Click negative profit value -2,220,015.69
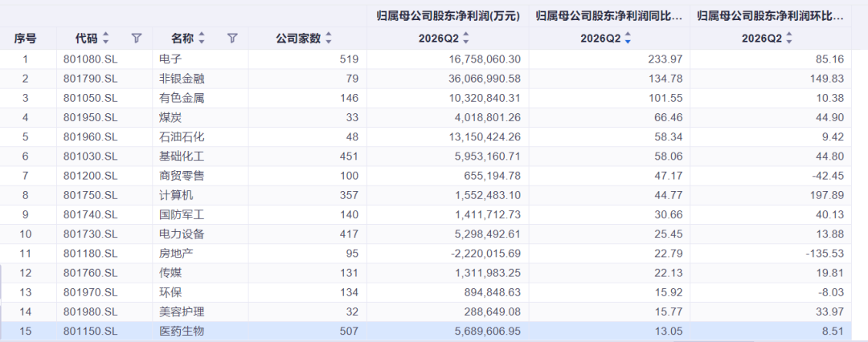 click(x=485, y=254)
